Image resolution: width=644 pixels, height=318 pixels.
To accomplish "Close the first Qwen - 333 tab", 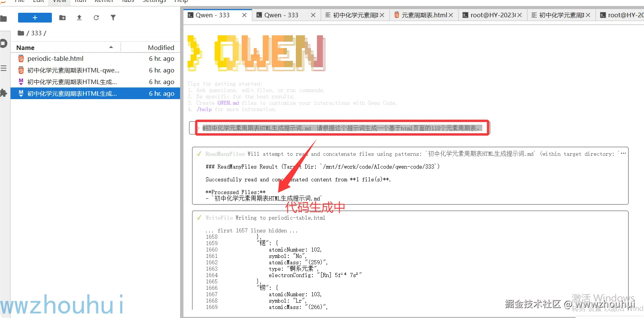I will [244, 15].
